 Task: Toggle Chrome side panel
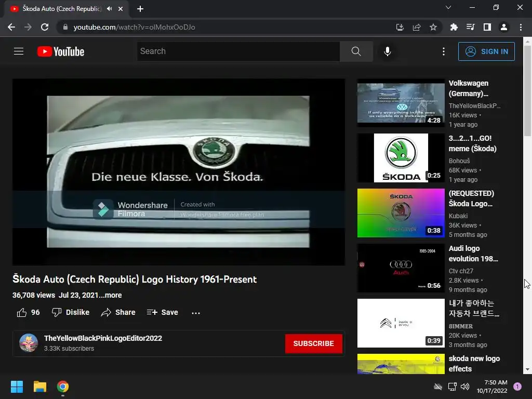(487, 27)
